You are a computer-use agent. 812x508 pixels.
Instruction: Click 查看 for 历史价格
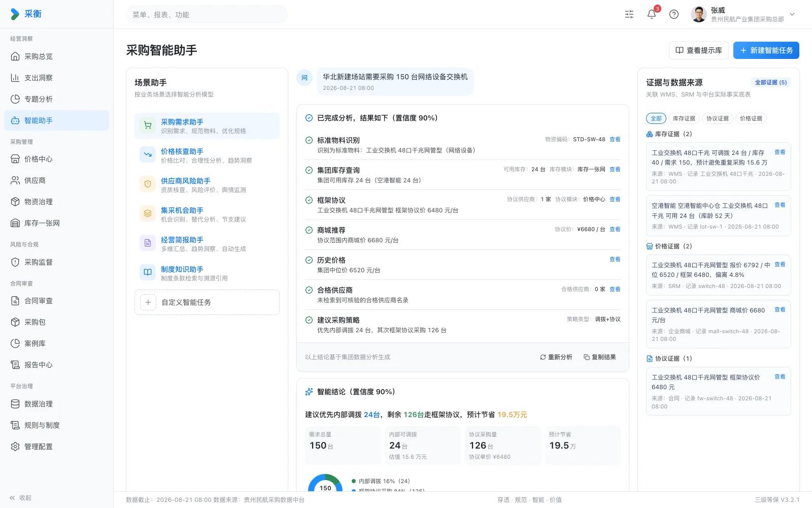pos(615,259)
